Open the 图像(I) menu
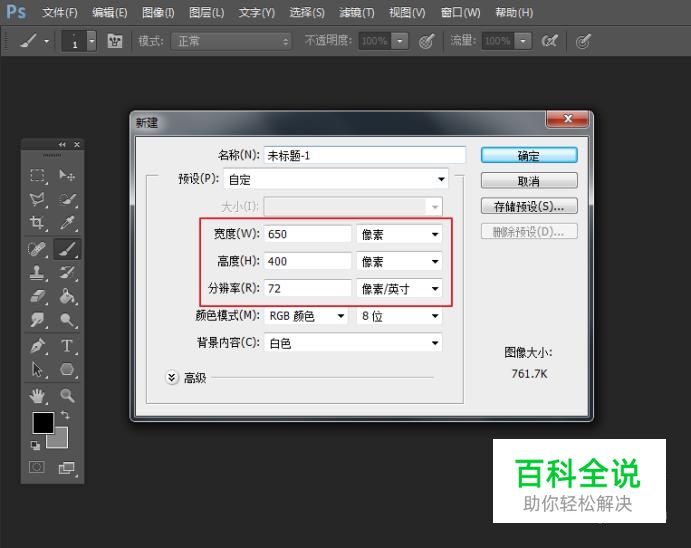Screen dimensions: 691x548 click(158, 12)
